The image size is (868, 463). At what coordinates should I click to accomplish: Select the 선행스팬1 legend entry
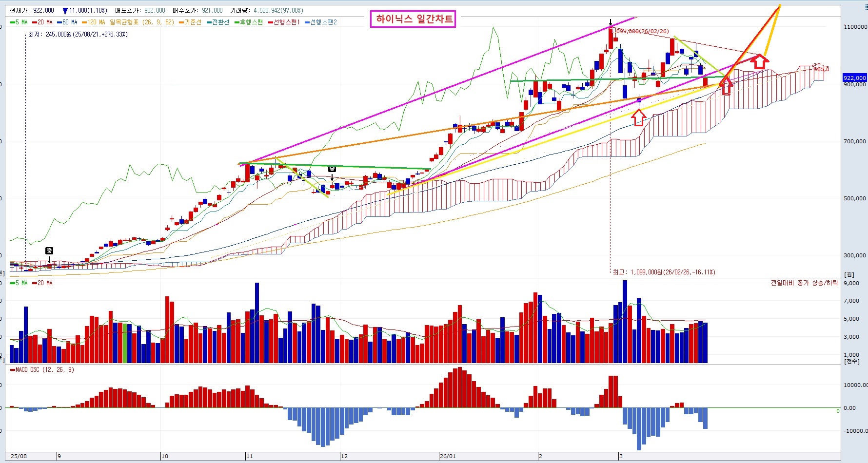[x=284, y=22]
